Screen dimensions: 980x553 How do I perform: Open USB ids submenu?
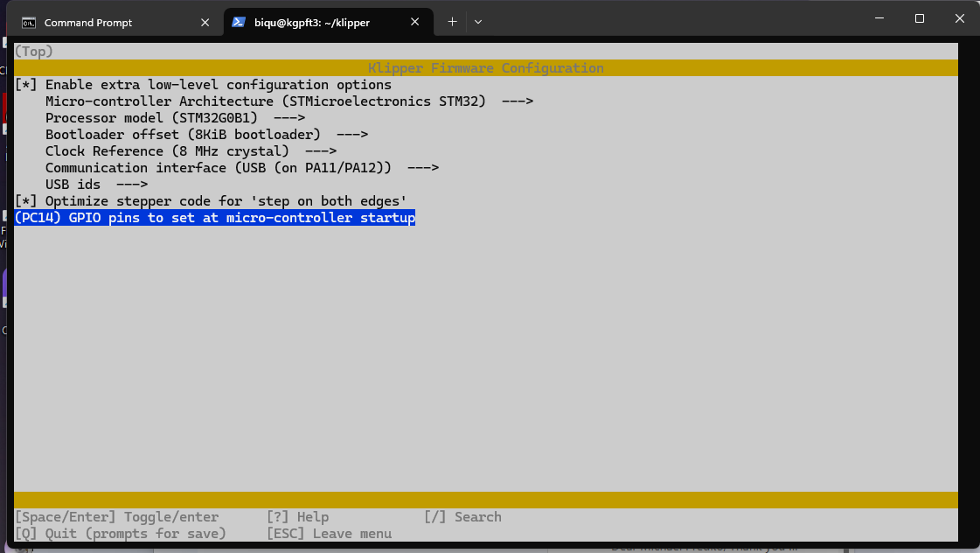[97, 184]
